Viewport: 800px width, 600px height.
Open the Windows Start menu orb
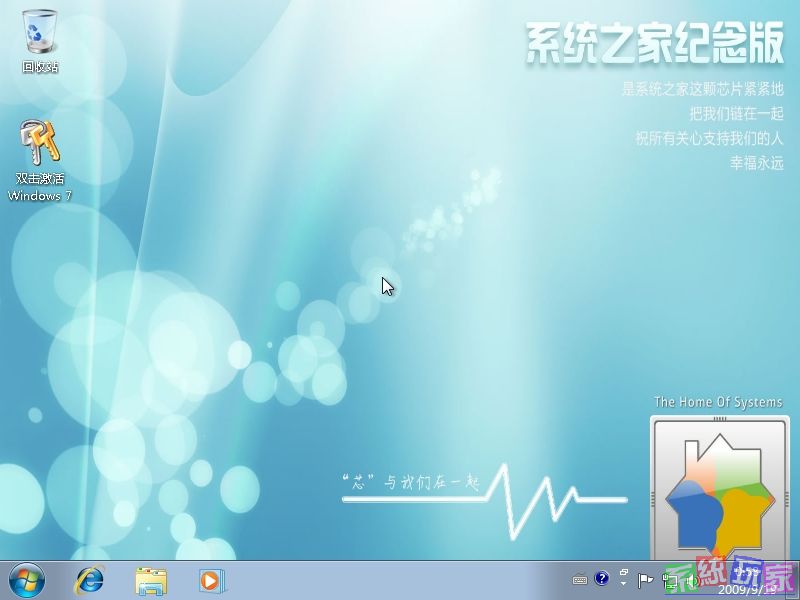coord(27,580)
